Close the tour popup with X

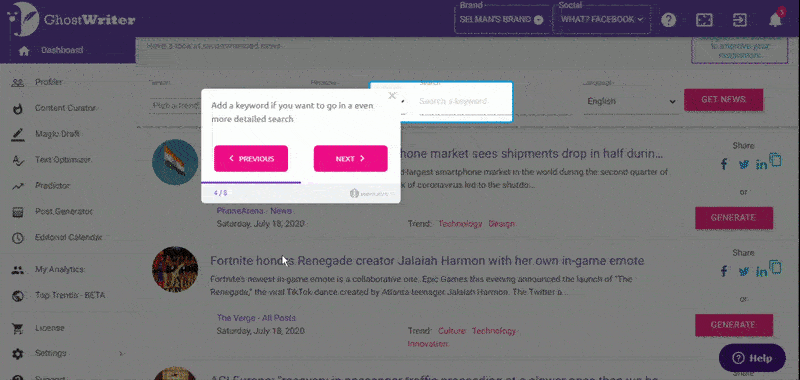(392, 95)
